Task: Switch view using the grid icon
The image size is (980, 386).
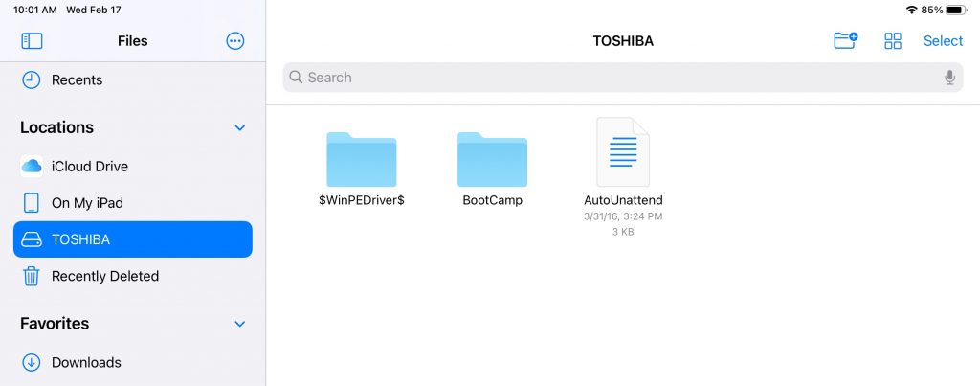Action: click(x=893, y=40)
